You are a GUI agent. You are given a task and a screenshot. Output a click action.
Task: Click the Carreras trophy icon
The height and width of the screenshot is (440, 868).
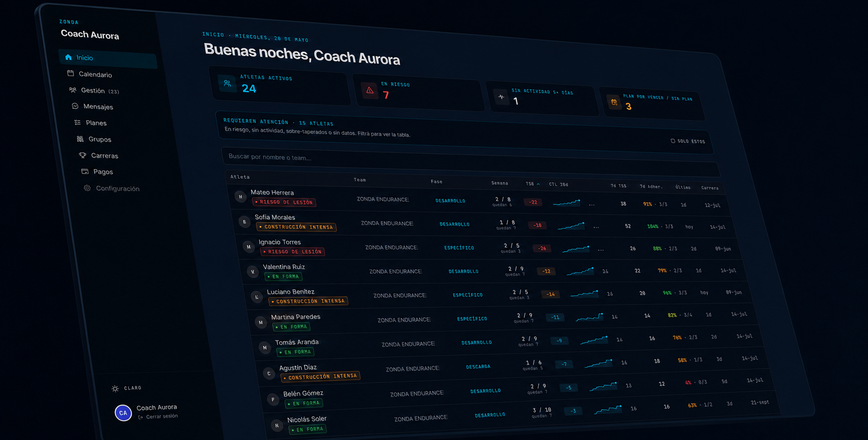pos(82,155)
